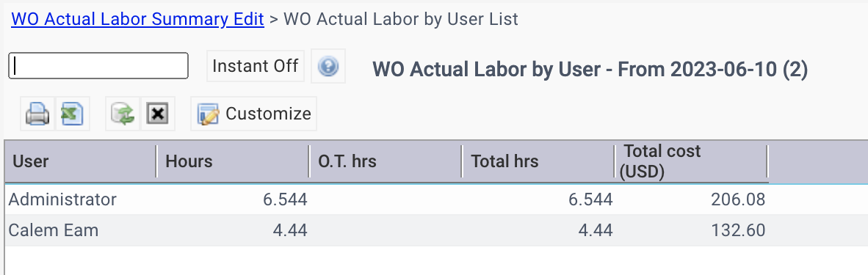868x275 pixels.
Task: Go back to WO Actual Labor Summary Edit
Action: pyautogui.click(x=137, y=19)
